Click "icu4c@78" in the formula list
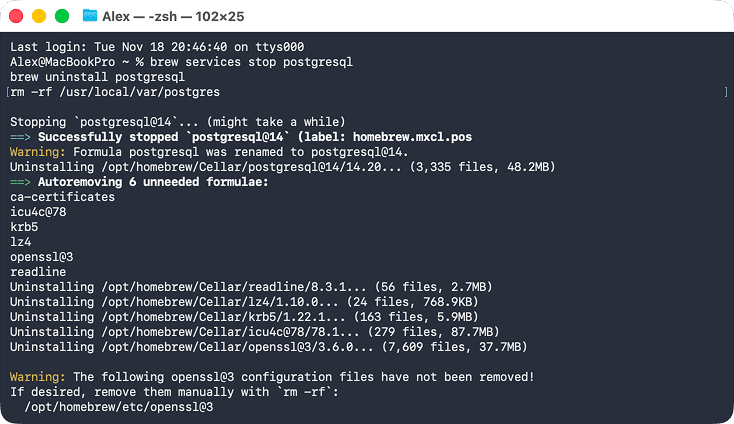The height and width of the screenshot is (424, 734). tap(38, 212)
